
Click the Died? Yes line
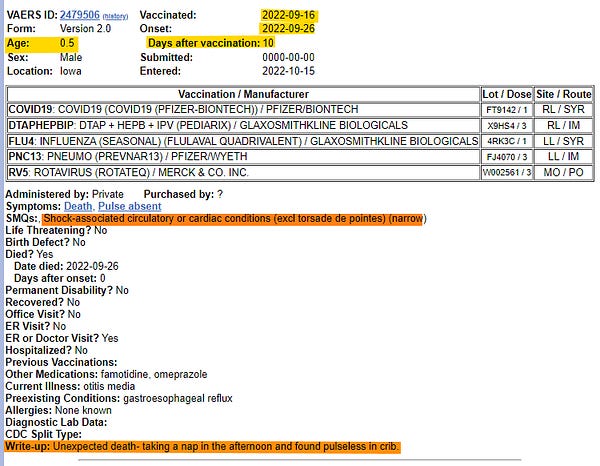[x=29, y=254]
